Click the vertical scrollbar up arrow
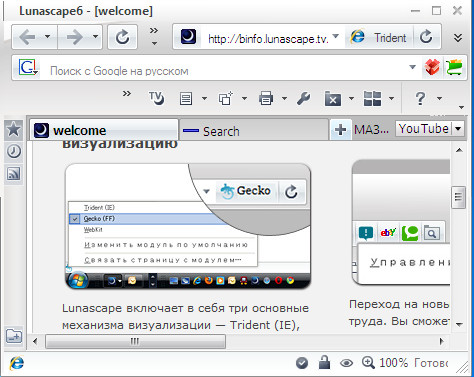 pyautogui.click(x=459, y=150)
